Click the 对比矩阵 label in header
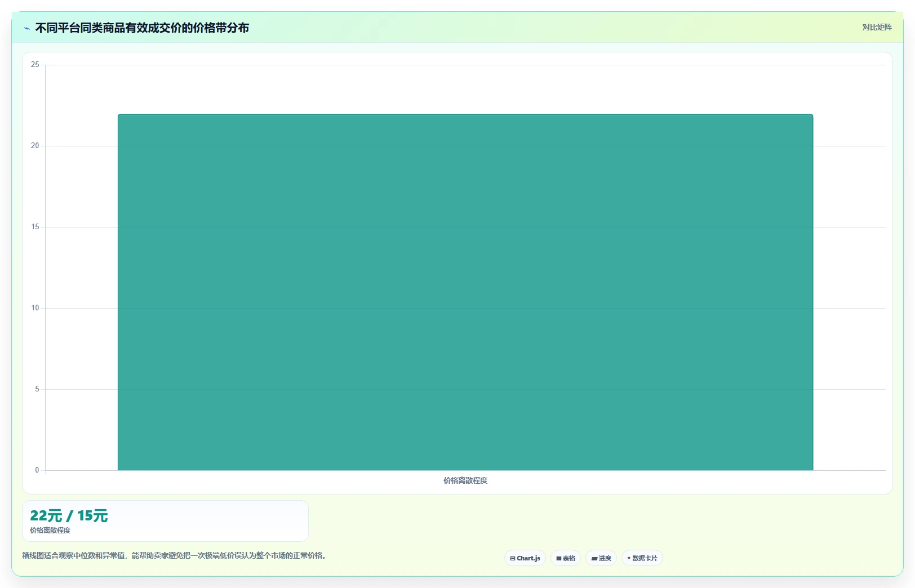 [877, 27]
